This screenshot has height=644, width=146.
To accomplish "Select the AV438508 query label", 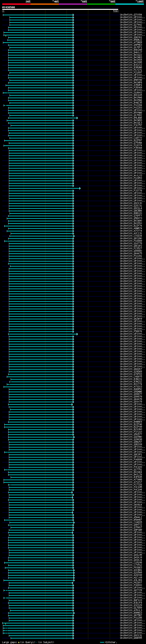I will coord(8,8).
